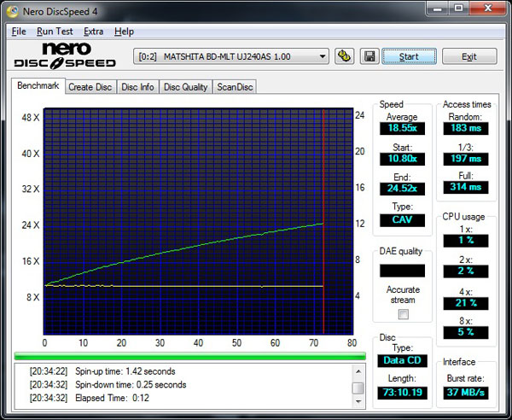Image resolution: width=512 pixels, height=420 pixels.
Task: Select the Create Disc tab
Action: pyautogui.click(x=90, y=86)
